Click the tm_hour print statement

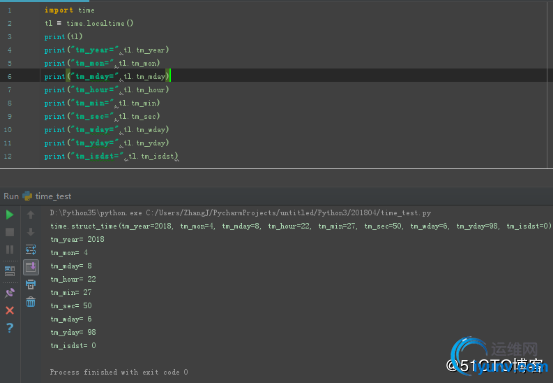click(107, 90)
